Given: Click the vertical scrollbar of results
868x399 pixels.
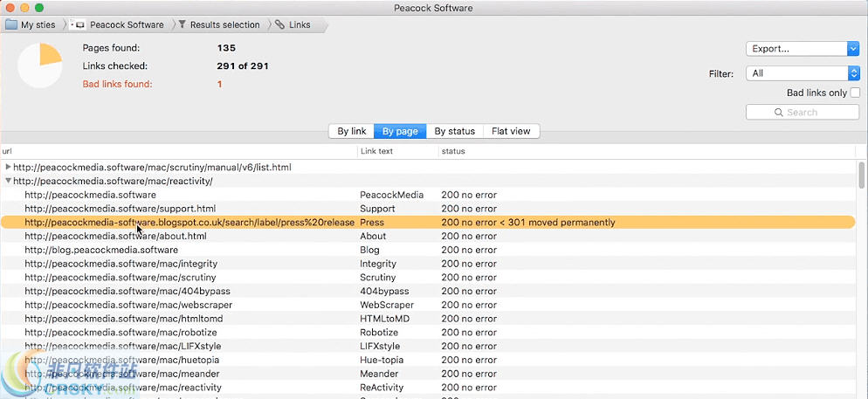Looking at the screenshot, I should [861, 175].
